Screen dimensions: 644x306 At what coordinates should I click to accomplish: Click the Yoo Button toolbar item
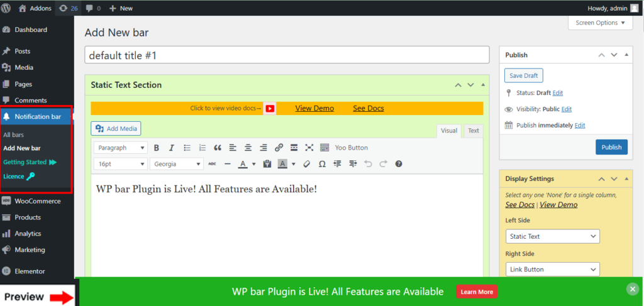tap(351, 148)
